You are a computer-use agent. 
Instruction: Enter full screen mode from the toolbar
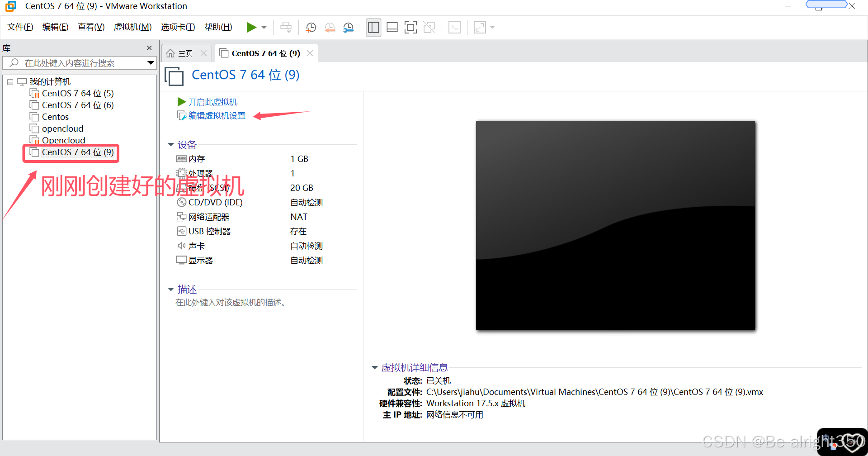(x=410, y=27)
